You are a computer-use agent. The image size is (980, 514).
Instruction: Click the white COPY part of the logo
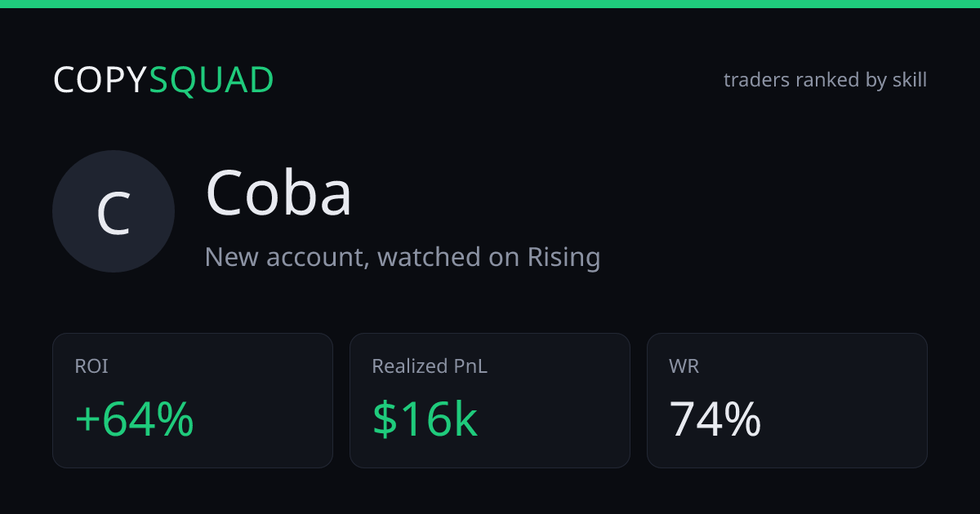point(100,80)
